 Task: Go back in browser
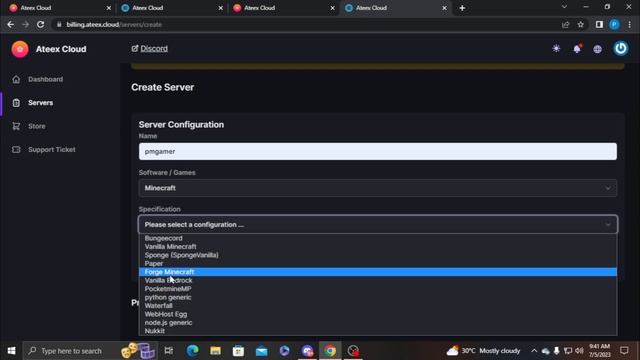click(x=11, y=24)
